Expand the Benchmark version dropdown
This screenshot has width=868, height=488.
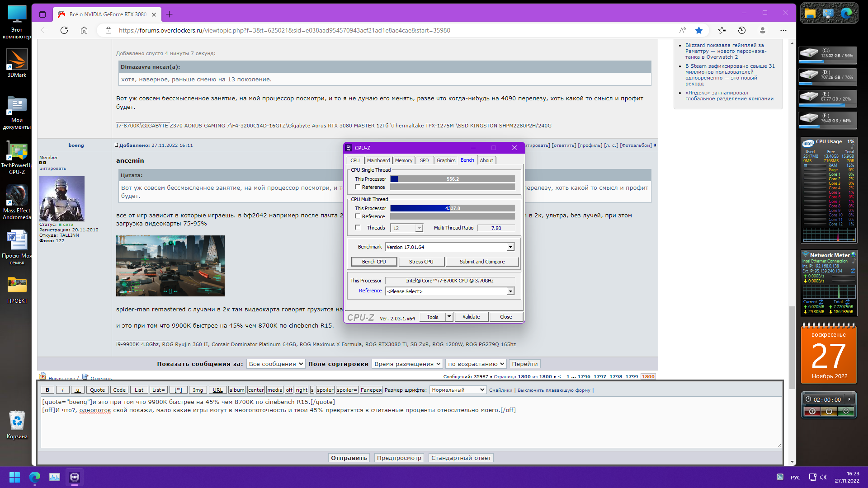(x=510, y=247)
